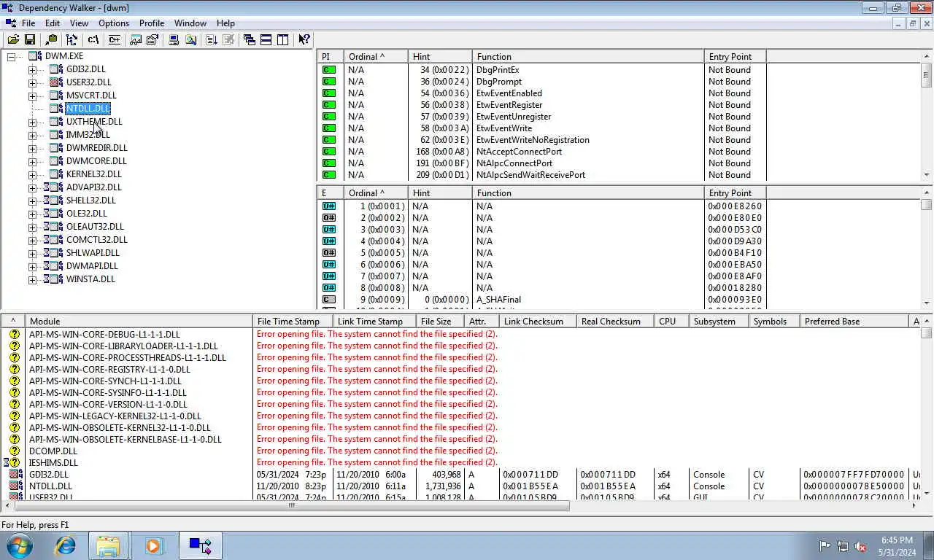Select DWMCORE.DLL in the tree

click(x=96, y=161)
